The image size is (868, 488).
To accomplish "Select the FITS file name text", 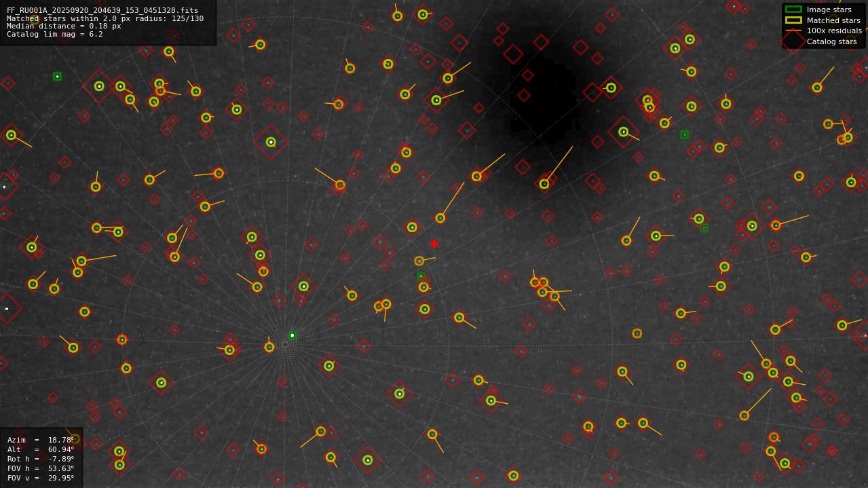I will point(102,10).
